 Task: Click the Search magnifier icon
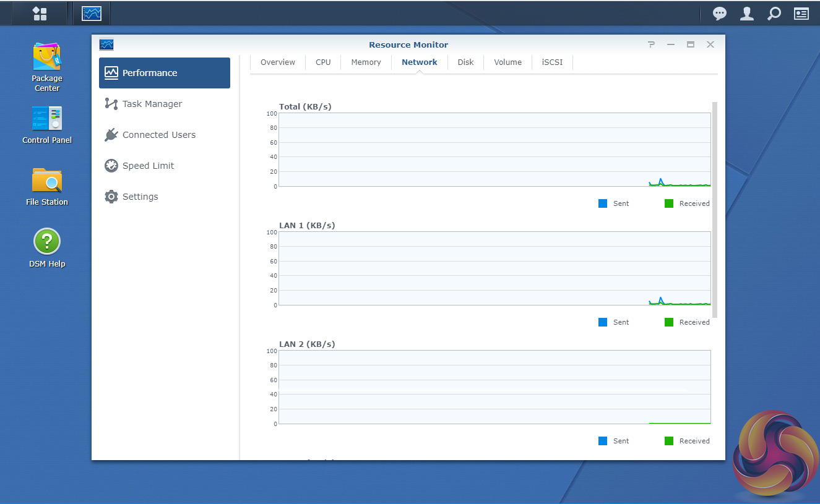[x=774, y=14]
